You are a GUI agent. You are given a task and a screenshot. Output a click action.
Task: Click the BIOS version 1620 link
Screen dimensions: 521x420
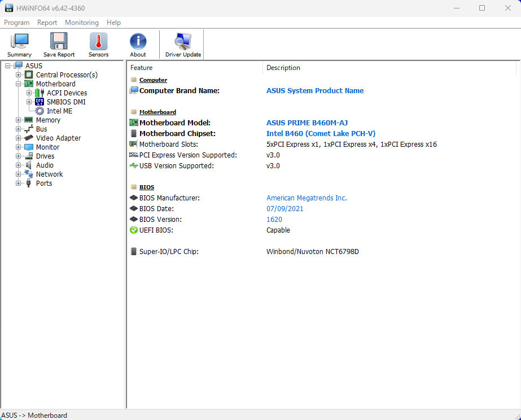(274, 219)
